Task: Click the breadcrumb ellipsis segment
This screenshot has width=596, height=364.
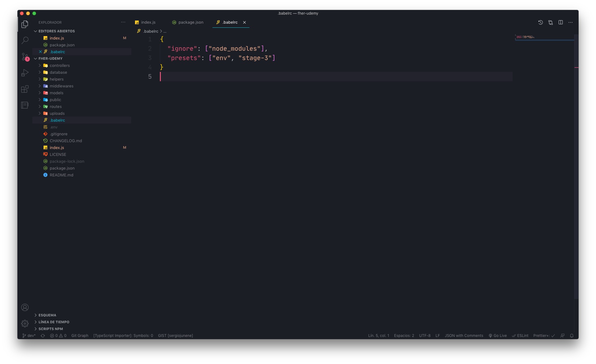Action: point(165,31)
